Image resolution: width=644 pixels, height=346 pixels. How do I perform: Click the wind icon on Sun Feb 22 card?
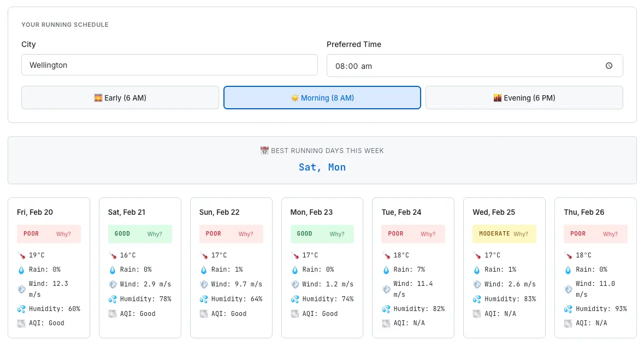tap(204, 284)
